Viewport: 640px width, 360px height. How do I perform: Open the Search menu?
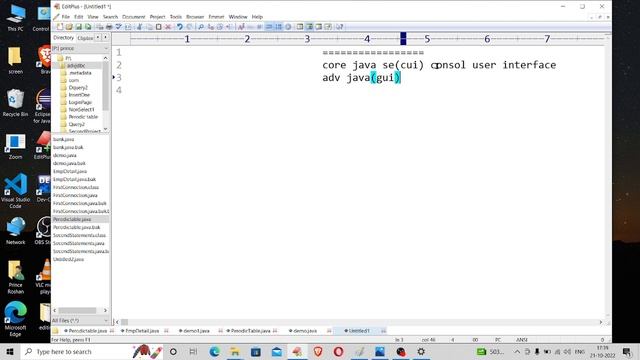(110, 17)
